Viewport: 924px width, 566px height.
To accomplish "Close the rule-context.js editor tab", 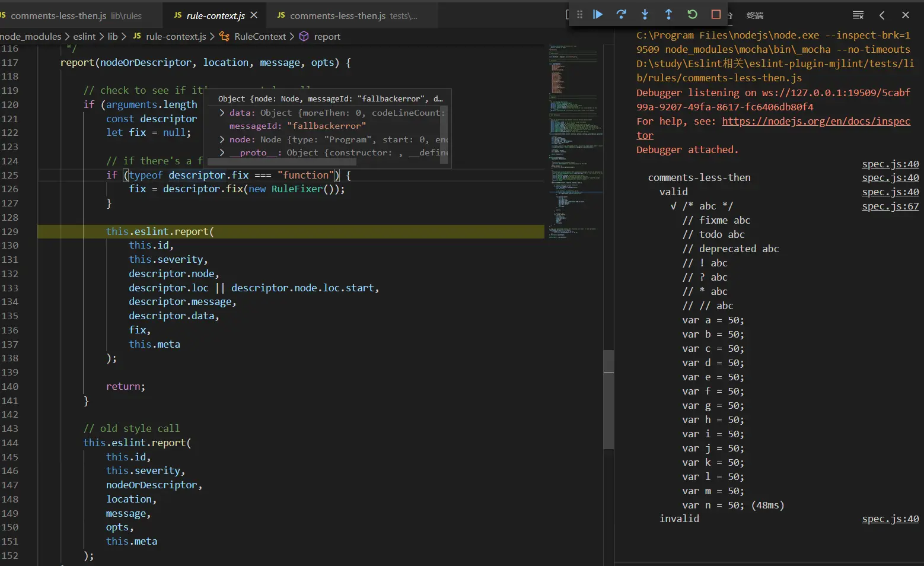I will [x=254, y=15].
